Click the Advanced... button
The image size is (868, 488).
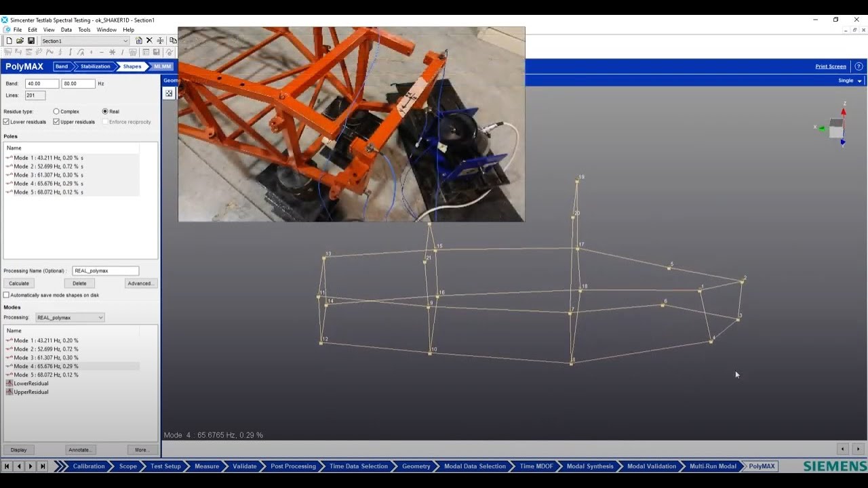tap(140, 283)
